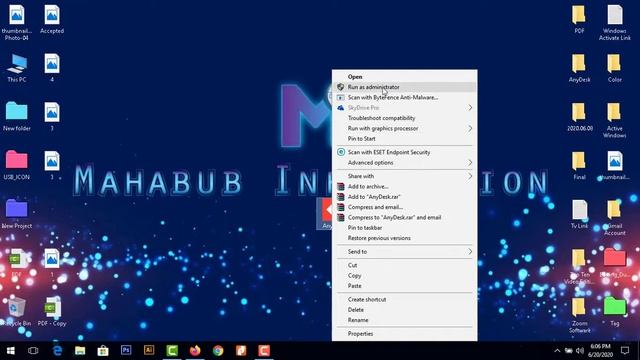
Task: Click the orange PowerPoint-like taskbar icon
Action: click(241, 350)
